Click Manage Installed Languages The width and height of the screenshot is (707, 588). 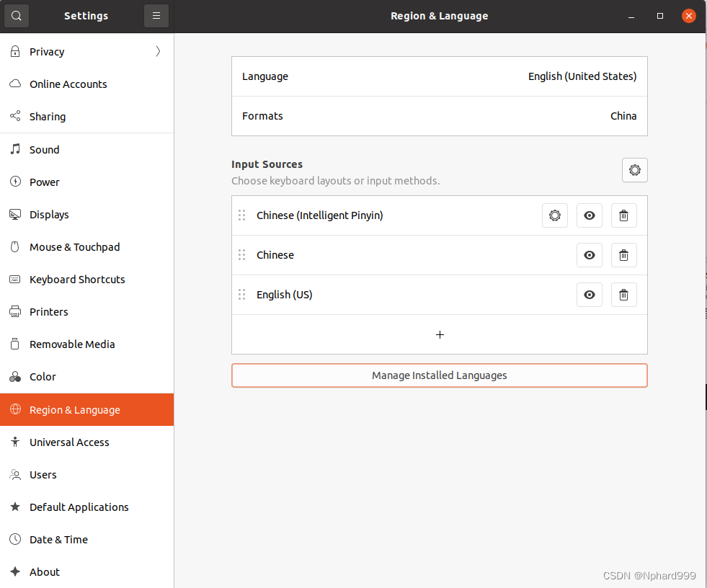pyautogui.click(x=439, y=375)
